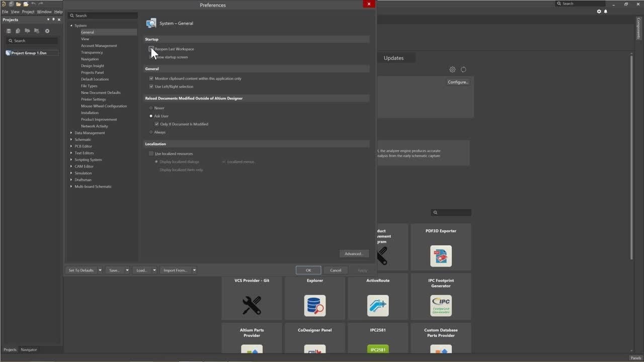Screen dimensions: 644x362
Task: Click the VCS Provider - Git icon
Action: (x=252, y=305)
